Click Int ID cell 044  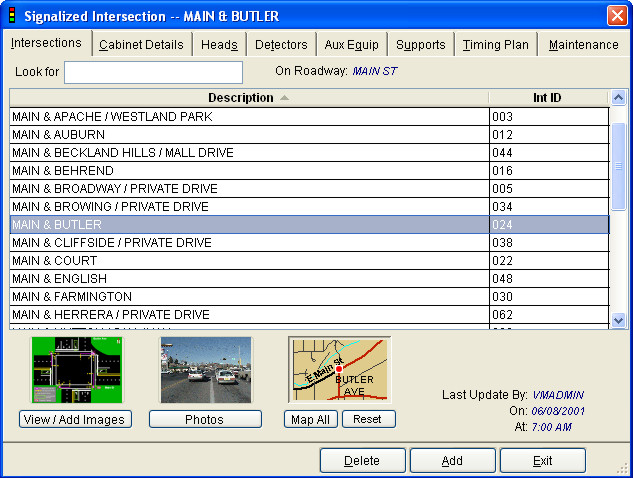[549, 153]
